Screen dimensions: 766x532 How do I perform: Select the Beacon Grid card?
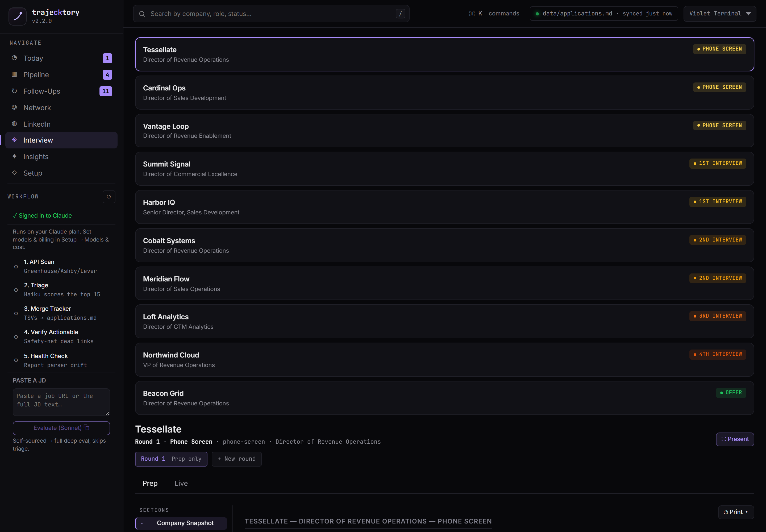[444, 398]
